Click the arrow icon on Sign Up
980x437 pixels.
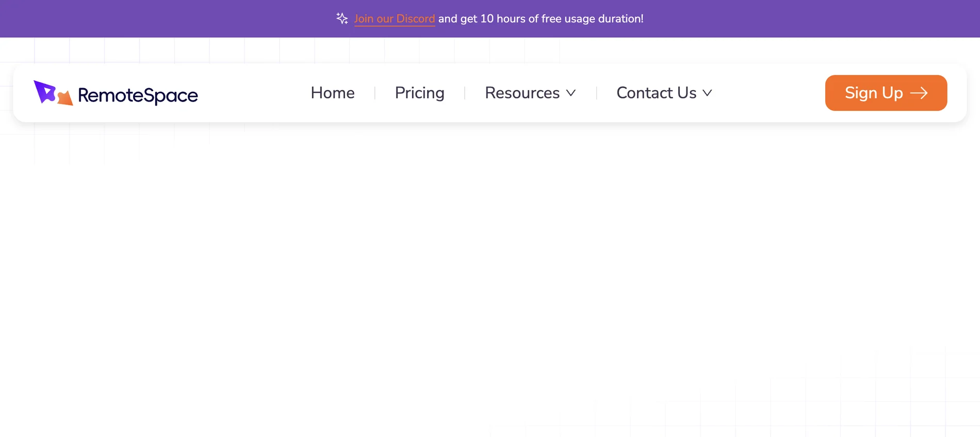tap(919, 93)
